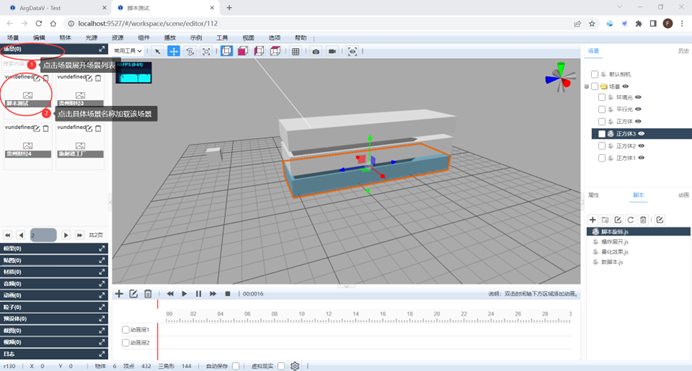Expand the 模型(0) panel
This screenshot has height=371, width=692.
coord(102,248)
